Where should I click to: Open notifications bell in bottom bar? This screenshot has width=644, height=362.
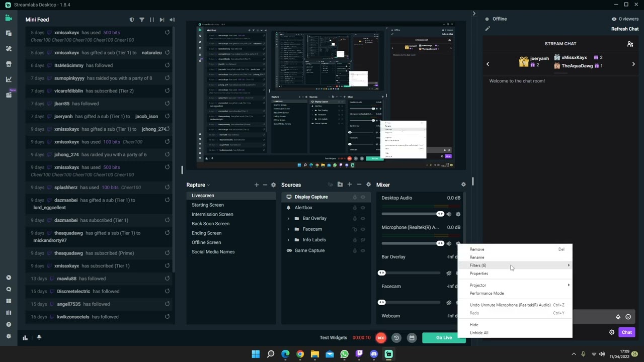point(39,338)
